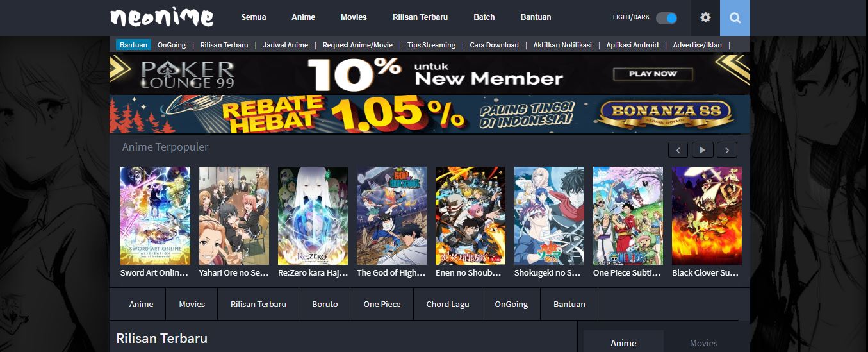This screenshot has width=868, height=352.
Task: Switch to the Movies sidebar tab
Action: pos(703,343)
